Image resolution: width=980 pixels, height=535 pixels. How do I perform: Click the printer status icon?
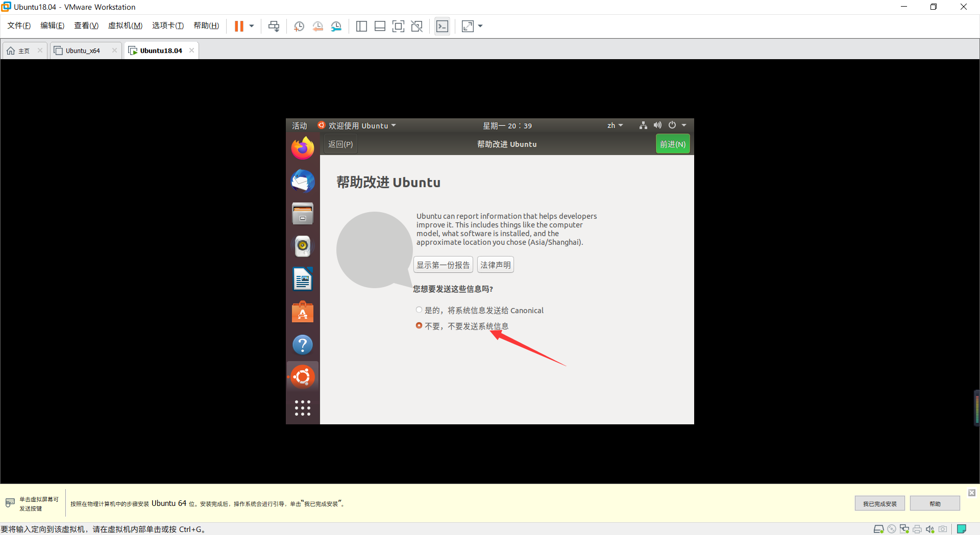click(x=917, y=529)
